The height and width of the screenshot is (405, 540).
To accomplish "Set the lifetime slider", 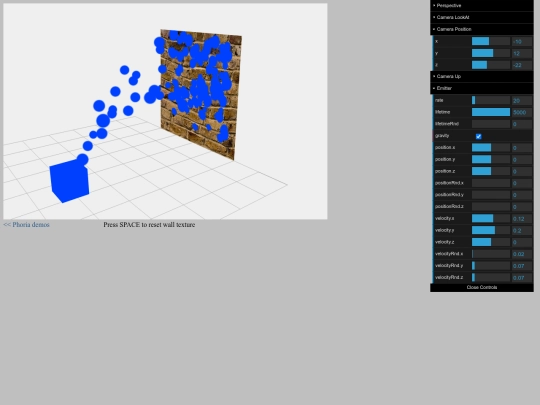I will coord(491,112).
